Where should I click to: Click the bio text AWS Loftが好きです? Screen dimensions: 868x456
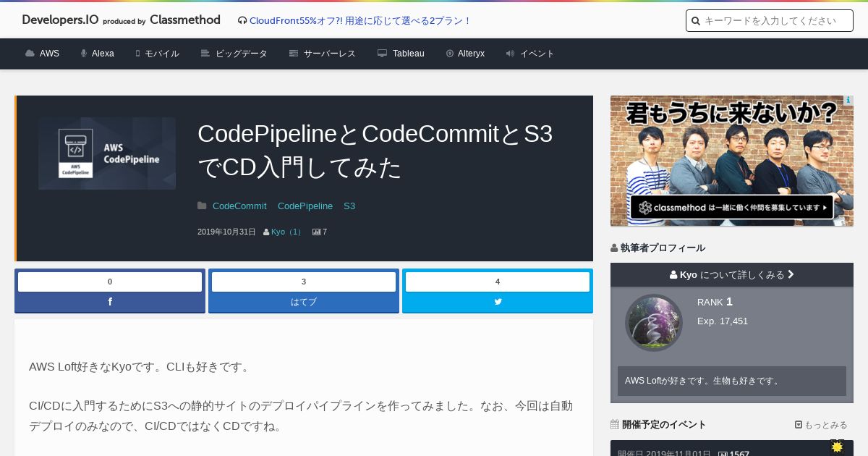click(x=703, y=381)
